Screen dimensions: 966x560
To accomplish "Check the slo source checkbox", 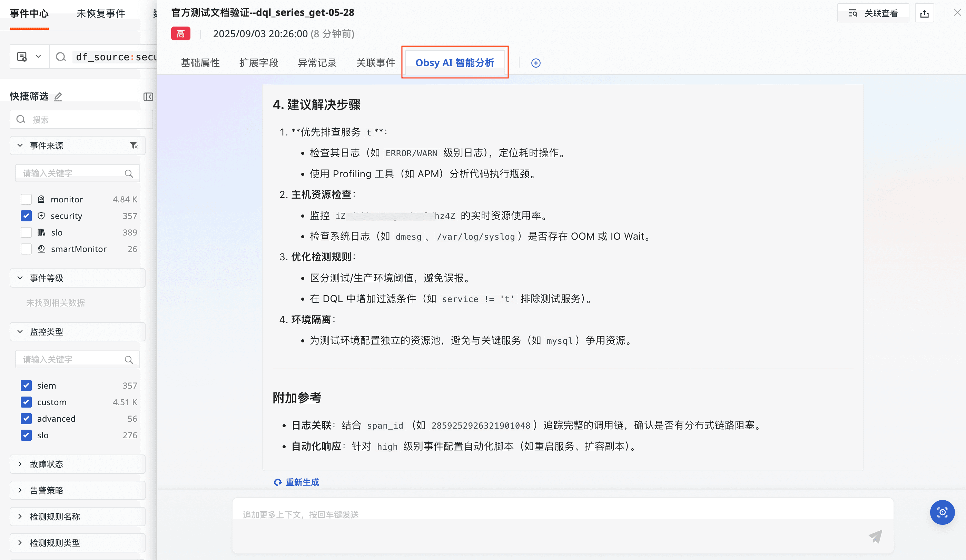I will (x=26, y=232).
